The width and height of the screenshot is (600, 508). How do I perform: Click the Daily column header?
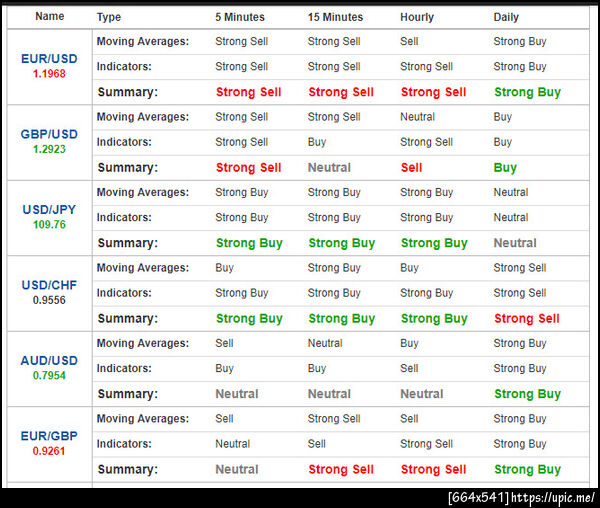pyautogui.click(x=506, y=17)
